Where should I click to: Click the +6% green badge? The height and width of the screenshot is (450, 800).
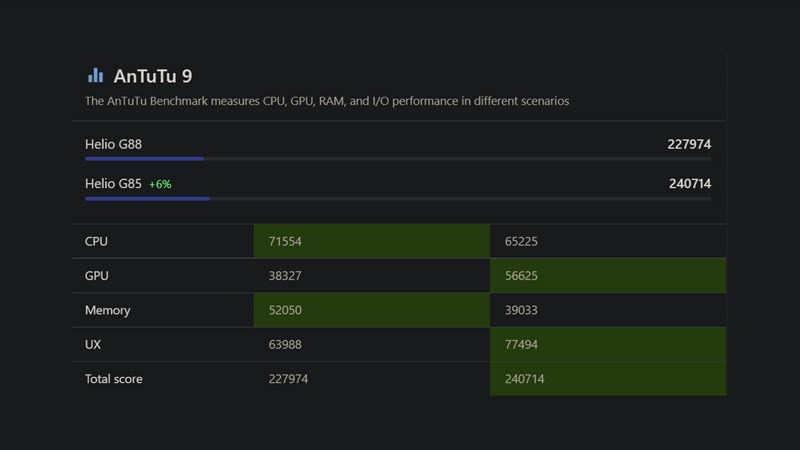coord(160,185)
